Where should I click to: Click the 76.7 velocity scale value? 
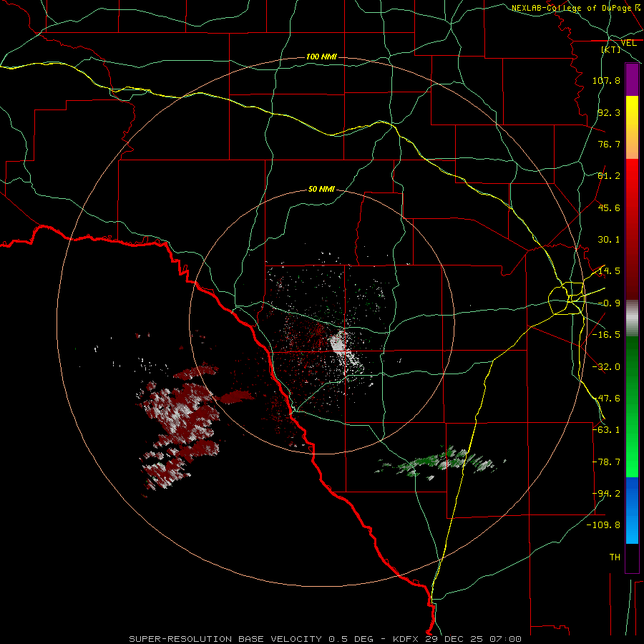[x=609, y=144]
